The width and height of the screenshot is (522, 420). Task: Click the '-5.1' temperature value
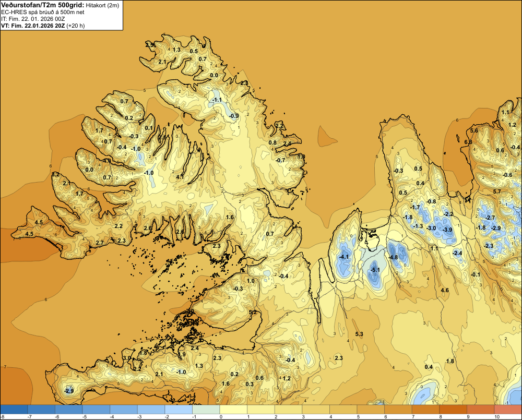point(375,270)
